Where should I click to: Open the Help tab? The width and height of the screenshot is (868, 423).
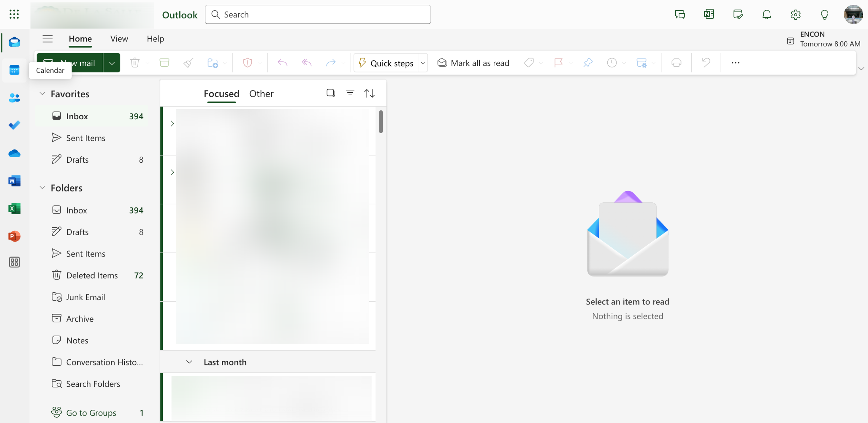[155, 39]
